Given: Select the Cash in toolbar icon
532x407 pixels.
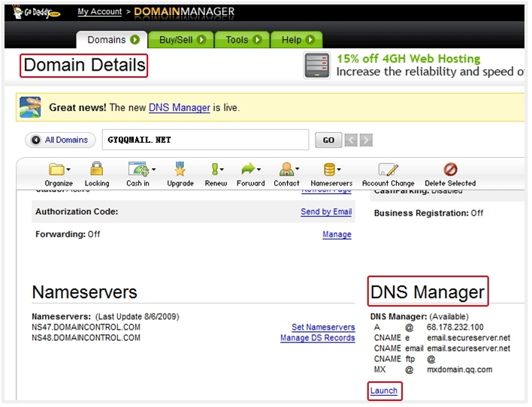Looking at the screenshot, I should 139,169.
